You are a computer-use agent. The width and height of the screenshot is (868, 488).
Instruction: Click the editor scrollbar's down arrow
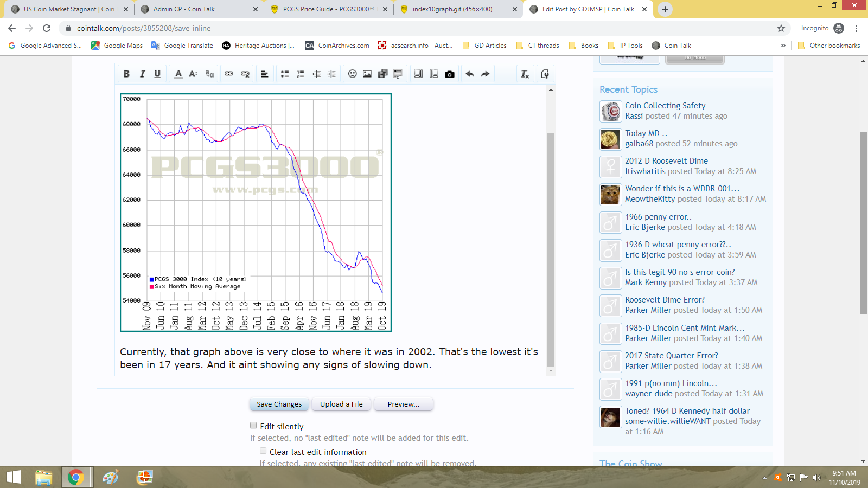click(x=551, y=371)
